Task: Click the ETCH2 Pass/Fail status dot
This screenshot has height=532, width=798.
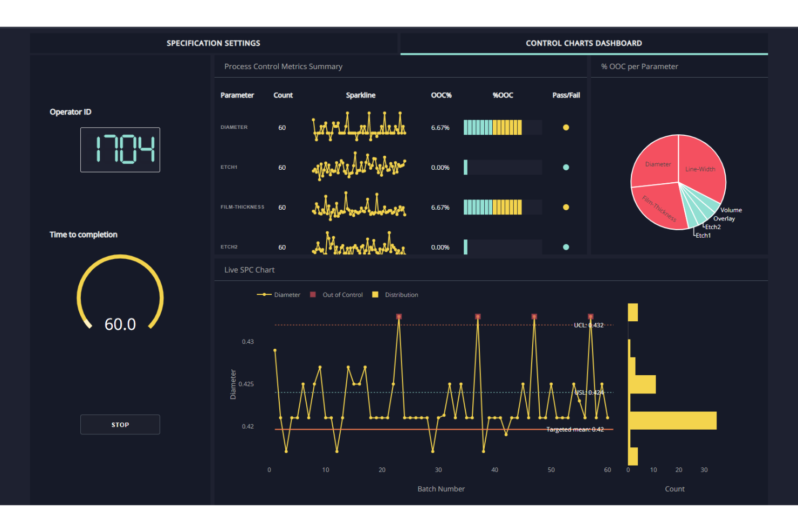Action: click(566, 247)
